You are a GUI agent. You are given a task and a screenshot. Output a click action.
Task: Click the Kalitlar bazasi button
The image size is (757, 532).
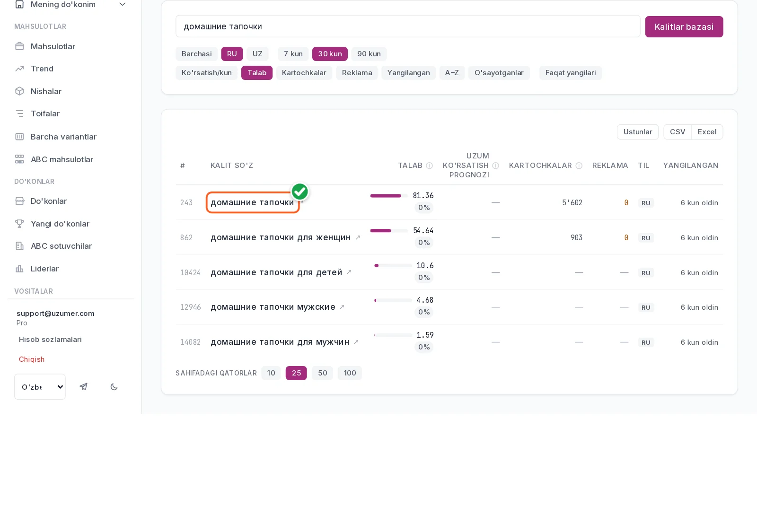(x=684, y=27)
